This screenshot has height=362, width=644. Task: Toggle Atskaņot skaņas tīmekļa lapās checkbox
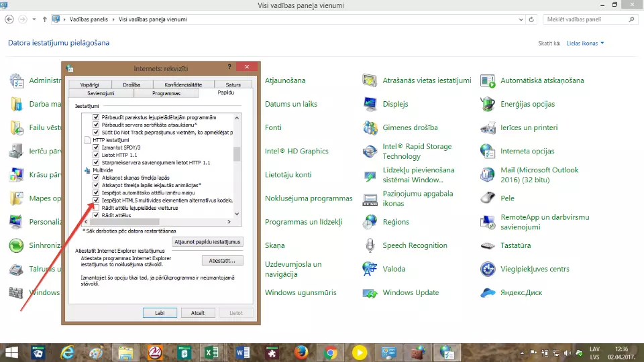coord(96,178)
